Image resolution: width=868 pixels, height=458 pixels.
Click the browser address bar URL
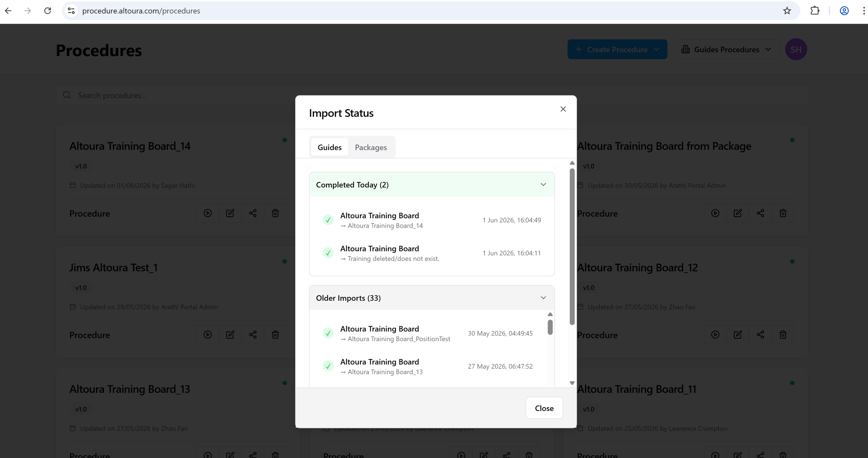tap(141, 11)
